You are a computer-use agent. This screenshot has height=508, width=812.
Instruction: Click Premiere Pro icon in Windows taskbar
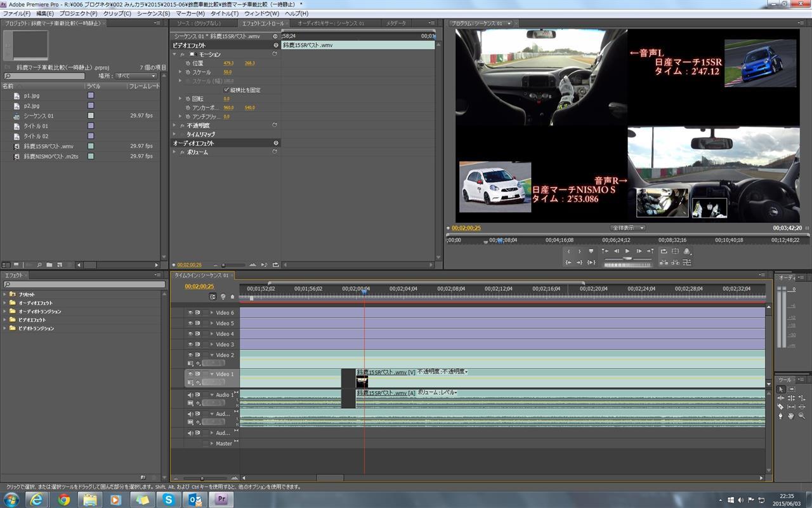click(x=221, y=499)
